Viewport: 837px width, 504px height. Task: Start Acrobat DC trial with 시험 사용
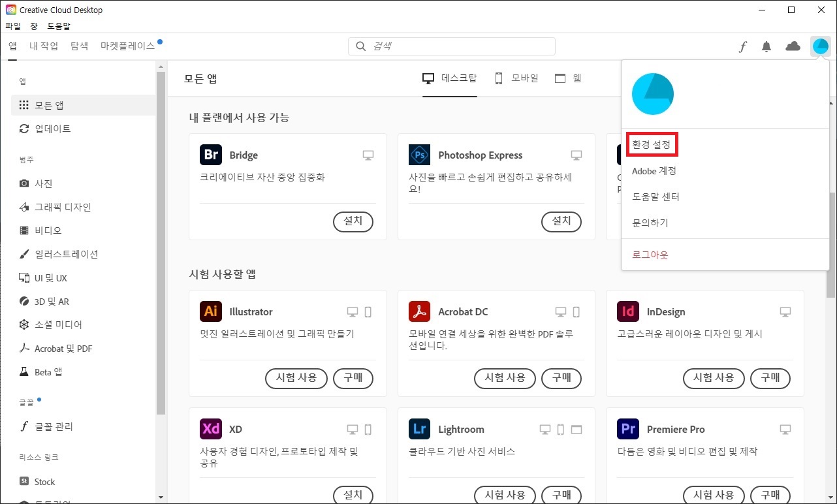pyautogui.click(x=505, y=378)
